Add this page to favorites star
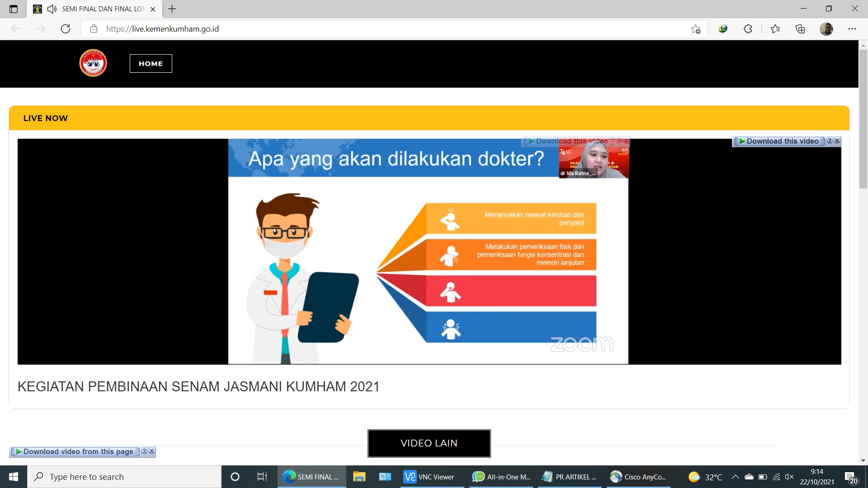Viewport: 868px width, 488px height. (x=695, y=29)
